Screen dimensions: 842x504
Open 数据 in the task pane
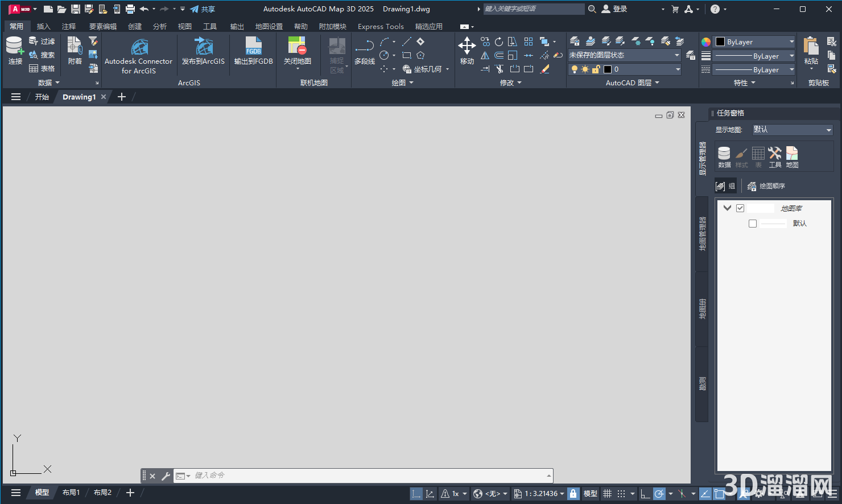724,158
